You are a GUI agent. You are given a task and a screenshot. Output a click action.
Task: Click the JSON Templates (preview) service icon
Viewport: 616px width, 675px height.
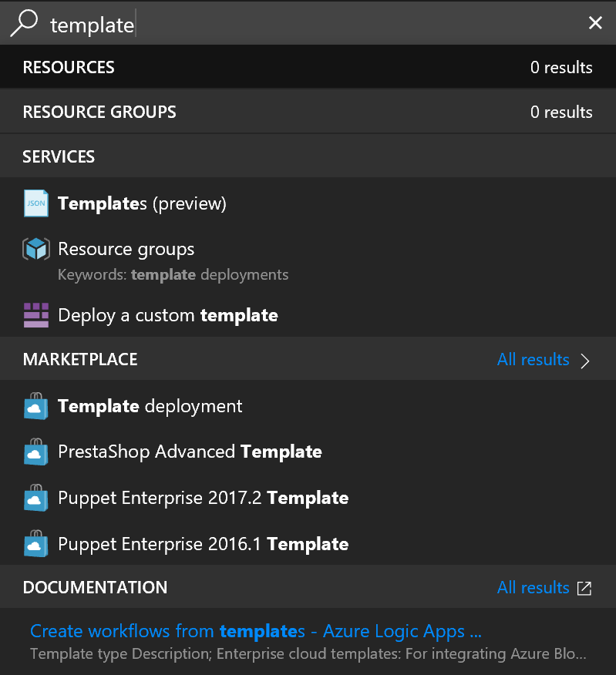pyautogui.click(x=35, y=203)
